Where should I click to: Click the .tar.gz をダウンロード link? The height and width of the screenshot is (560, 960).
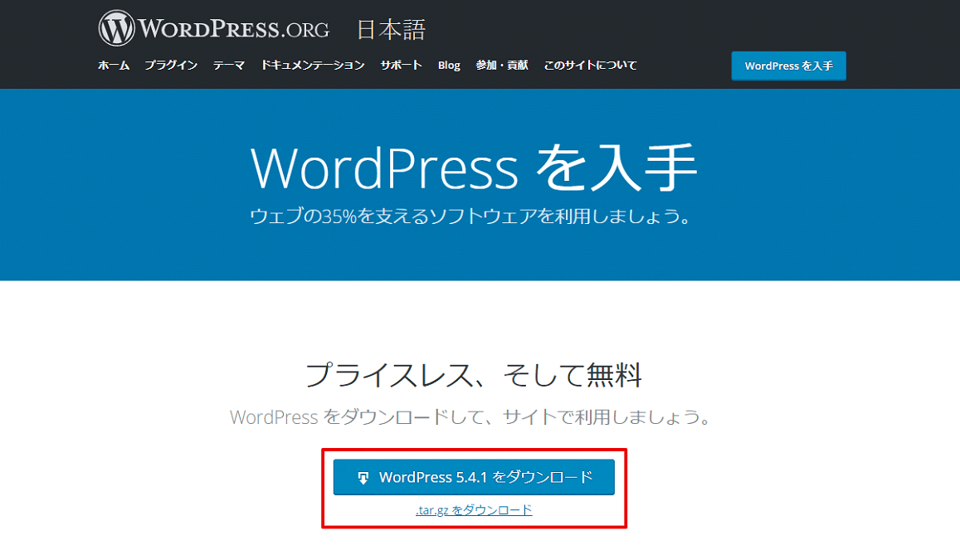coord(474,510)
